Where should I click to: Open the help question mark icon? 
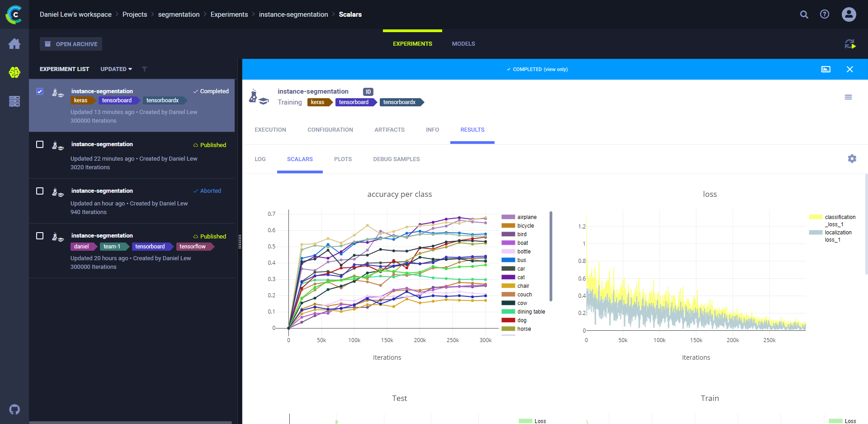pyautogui.click(x=825, y=14)
